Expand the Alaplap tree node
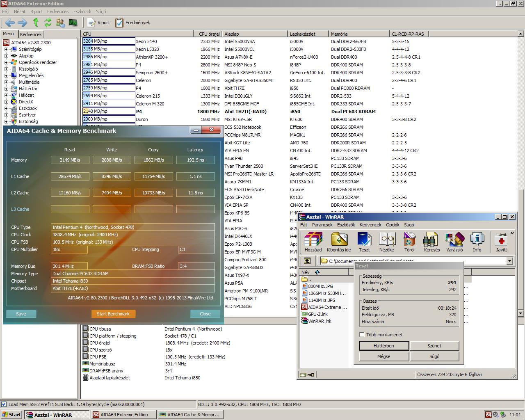The width and height of the screenshot is (525, 420). pos(7,56)
